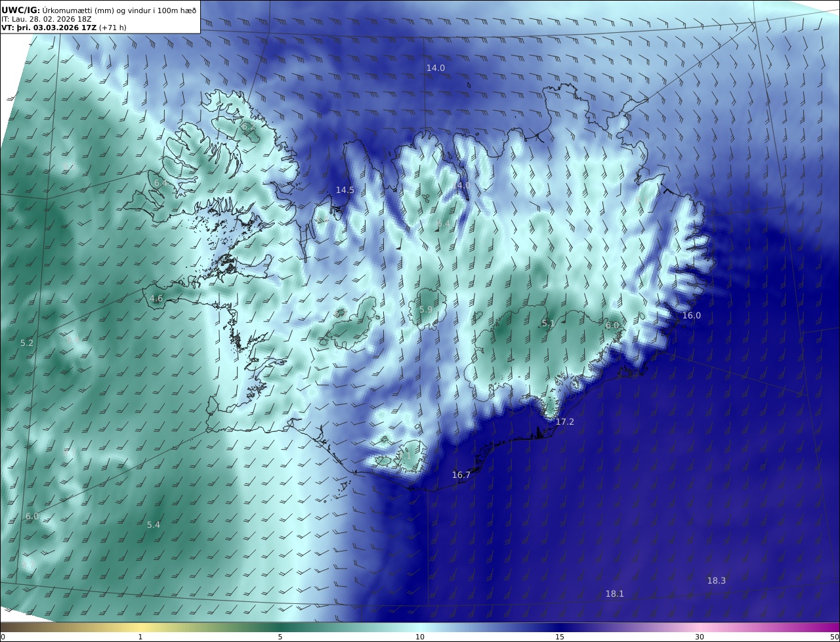Click the 18.3 value label
The height and width of the screenshot is (642, 840).
[717, 580]
